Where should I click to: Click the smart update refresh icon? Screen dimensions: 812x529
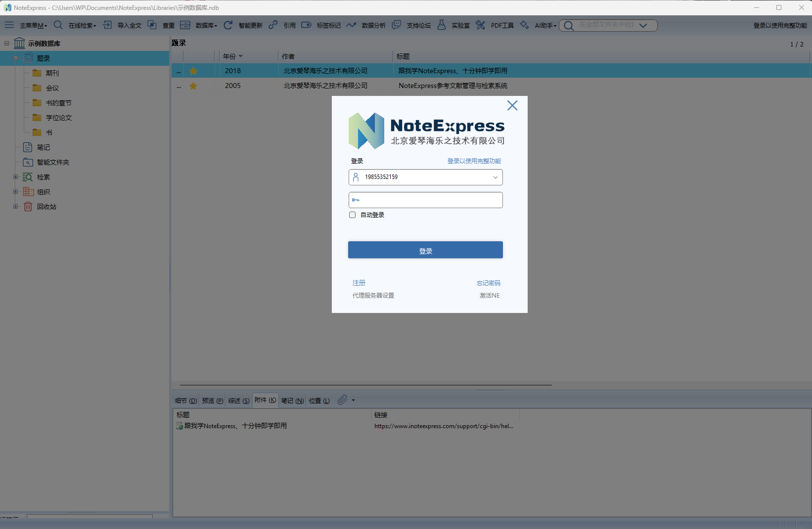pyautogui.click(x=228, y=25)
